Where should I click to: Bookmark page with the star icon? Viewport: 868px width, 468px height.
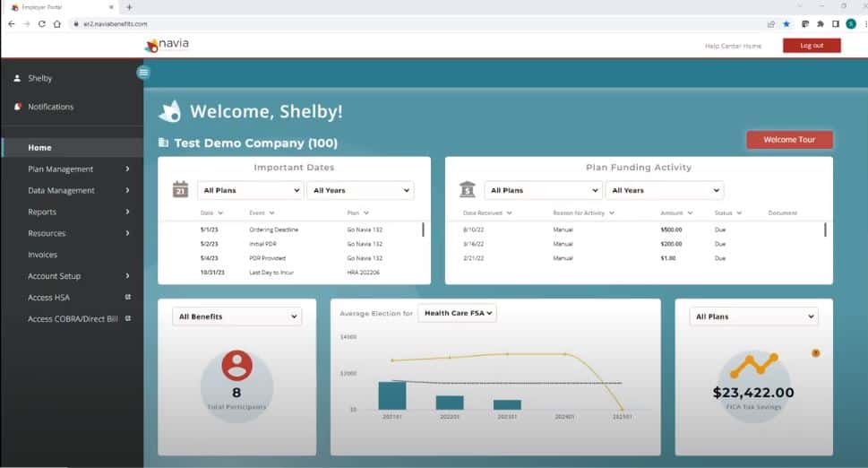786,24
